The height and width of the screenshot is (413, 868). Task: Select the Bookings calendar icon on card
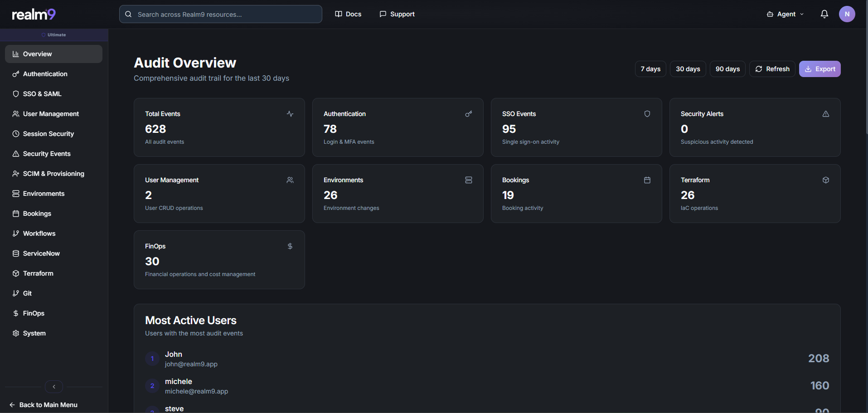point(647,180)
